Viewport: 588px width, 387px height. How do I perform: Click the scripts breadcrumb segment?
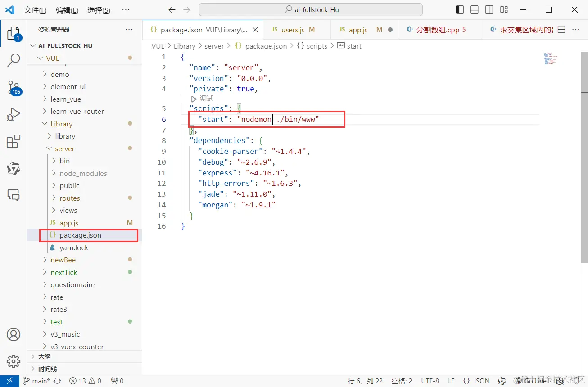pyautogui.click(x=312, y=46)
